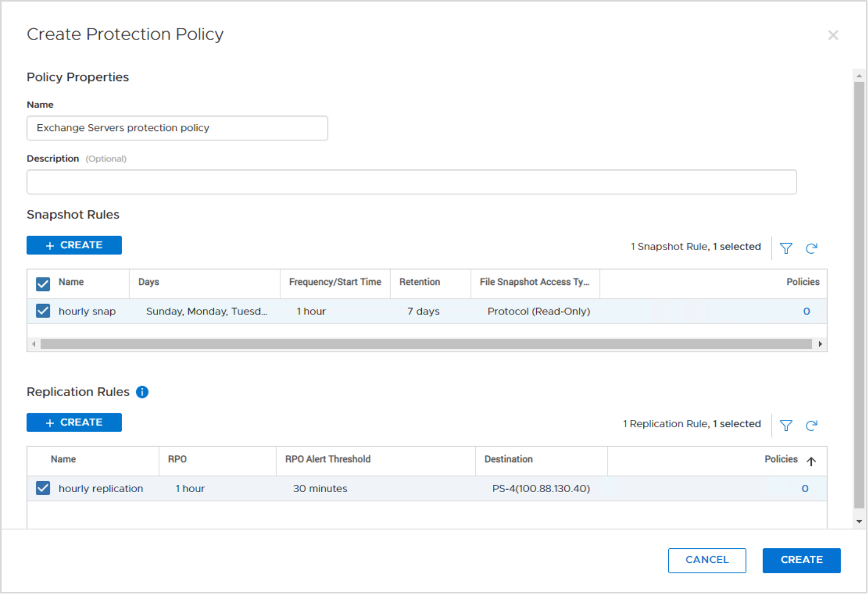
Task: Click Snapshot Rules horizontal scrollbar left arrow
Action: (x=34, y=344)
